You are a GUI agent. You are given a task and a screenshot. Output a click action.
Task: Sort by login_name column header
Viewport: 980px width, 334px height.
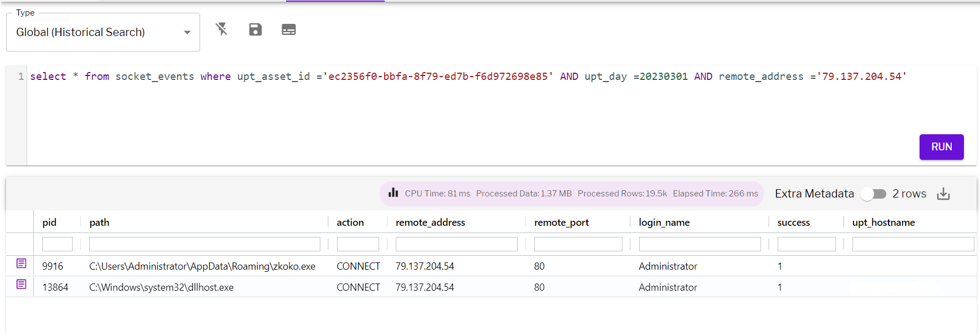point(664,222)
